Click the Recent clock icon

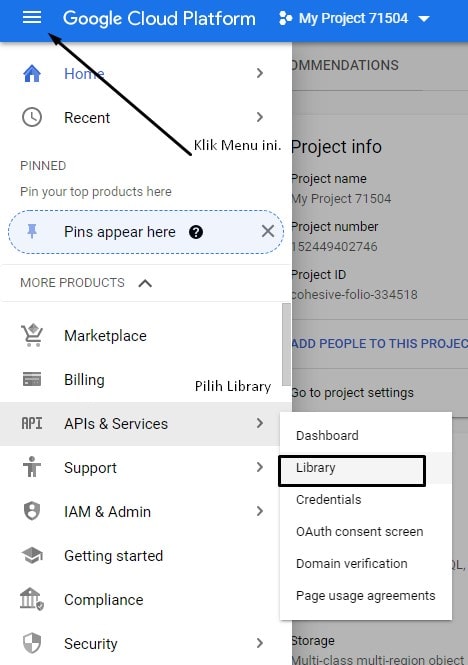(x=32, y=117)
